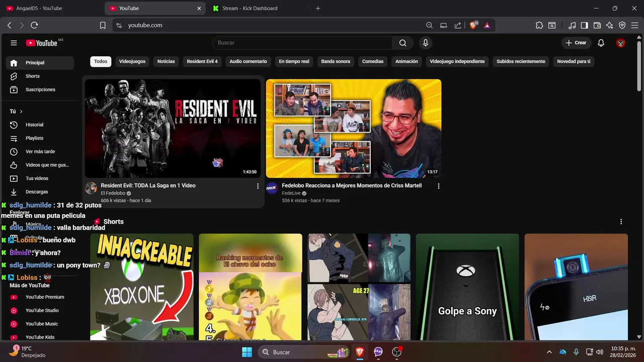Viewport: 644px width, 362px height.
Task: Open Brave VPN shield icon
Action: [x=622, y=25]
